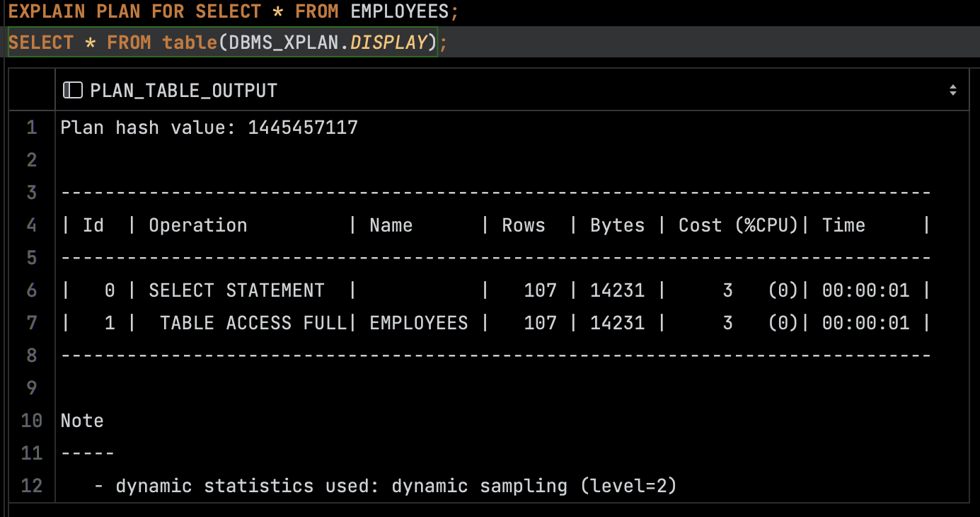
Task: Click the column icon beside PLAN_TABLE_OUTPUT
Action: coord(73,90)
